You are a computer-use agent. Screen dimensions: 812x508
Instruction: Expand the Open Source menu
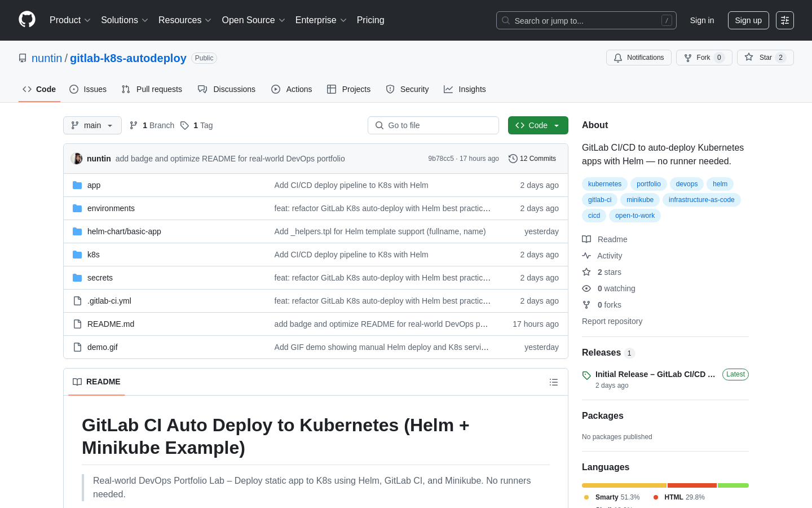[x=254, y=20]
